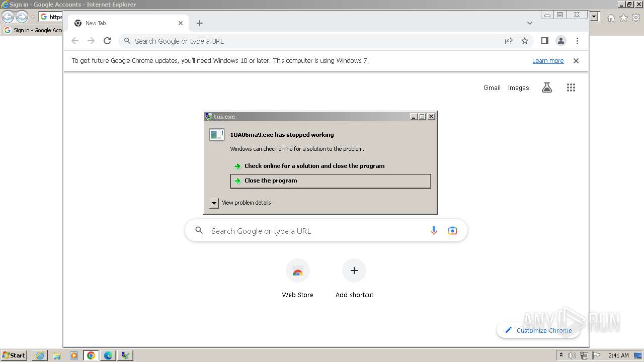This screenshot has height=362, width=644.
Task: Open Learn more link
Action: (x=548, y=61)
